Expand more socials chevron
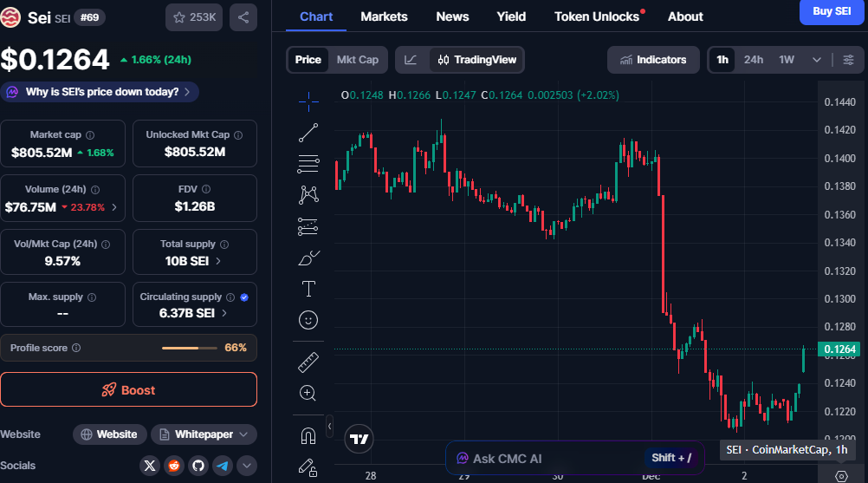Viewport: 868px width, 483px height. point(247,466)
